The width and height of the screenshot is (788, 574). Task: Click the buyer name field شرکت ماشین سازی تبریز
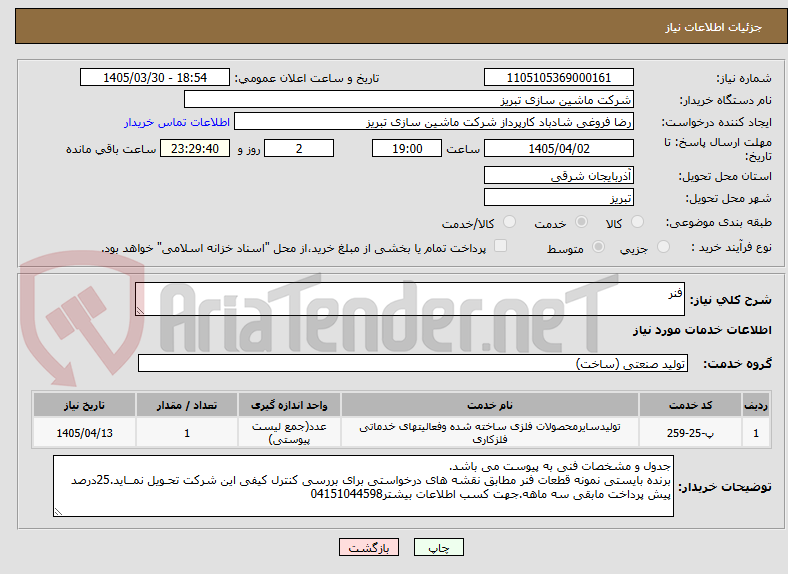(409, 100)
